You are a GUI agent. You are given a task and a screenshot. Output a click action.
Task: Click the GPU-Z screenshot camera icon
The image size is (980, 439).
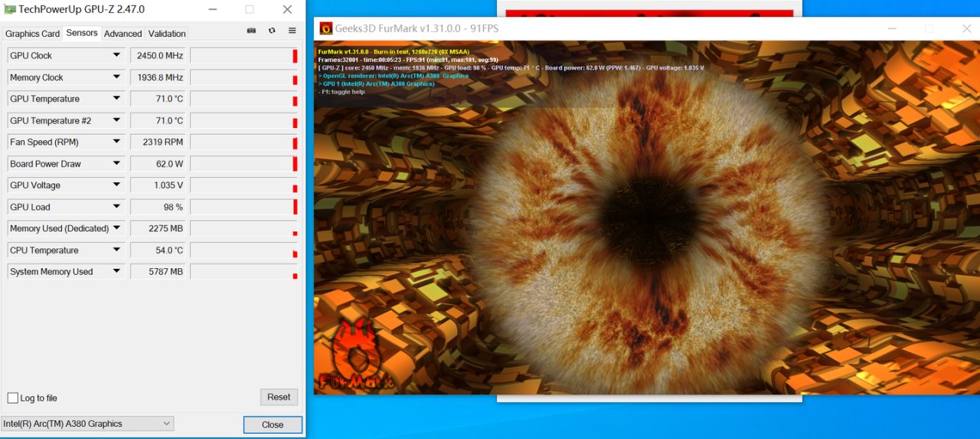(x=251, y=31)
